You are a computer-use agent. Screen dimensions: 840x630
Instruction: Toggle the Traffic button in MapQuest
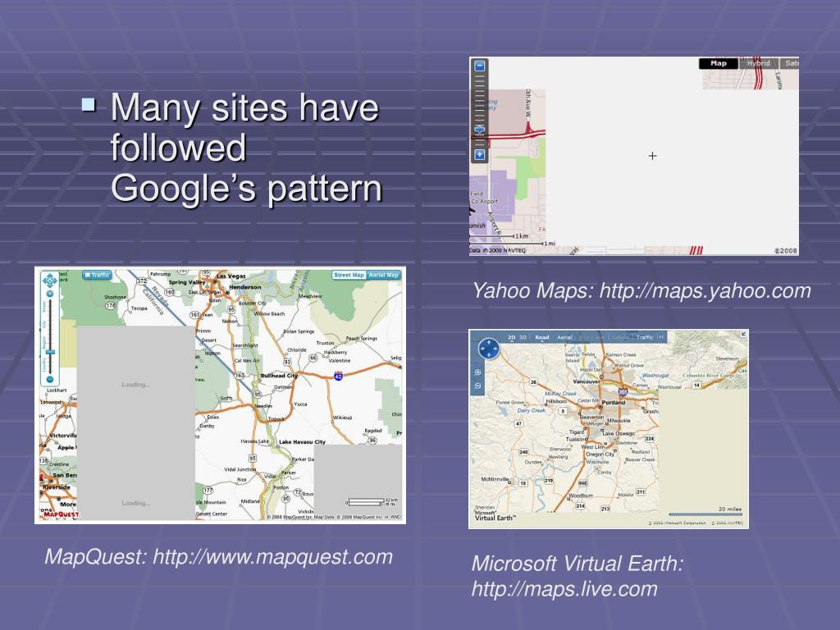pyautogui.click(x=97, y=275)
